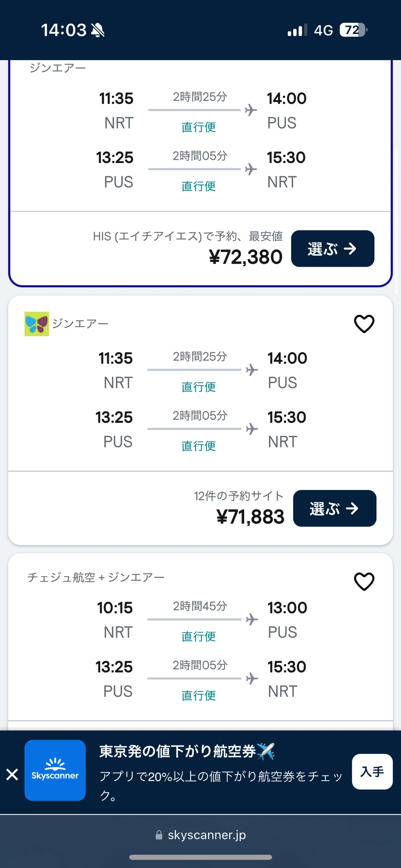Screen dimensions: 401x868
Task: Tap the silent mode bell icon
Action: 97,30
